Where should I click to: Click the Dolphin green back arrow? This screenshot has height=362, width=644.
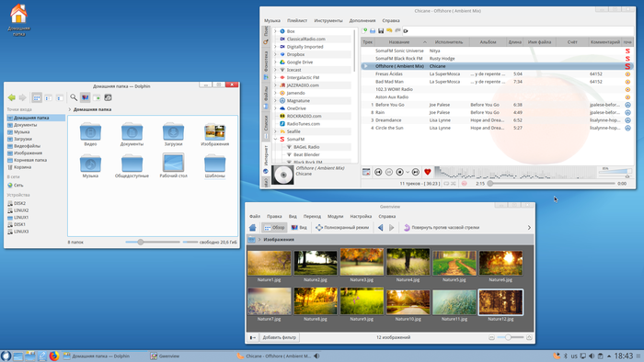point(11,97)
